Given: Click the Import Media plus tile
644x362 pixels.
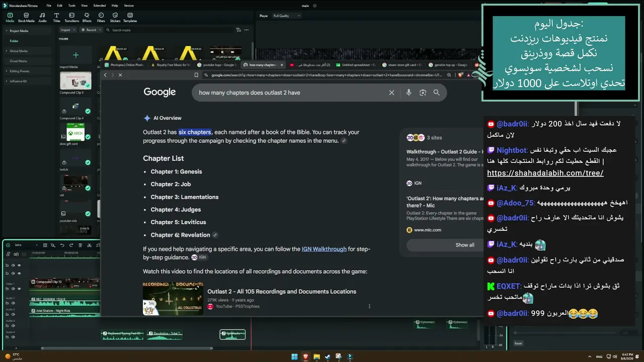Looking at the screenshot, I should coord(75,55).
